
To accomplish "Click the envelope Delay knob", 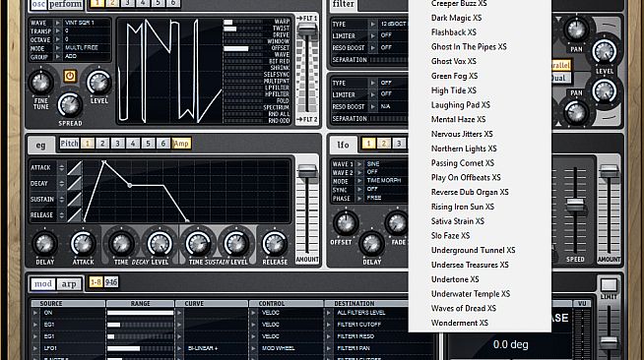I will coord(44,244).
